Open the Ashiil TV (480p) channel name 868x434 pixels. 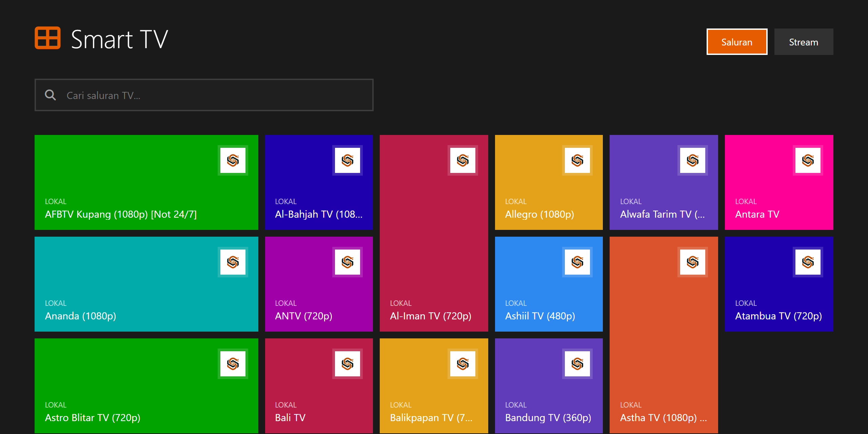pyautogui.click(x=540, y=316)
